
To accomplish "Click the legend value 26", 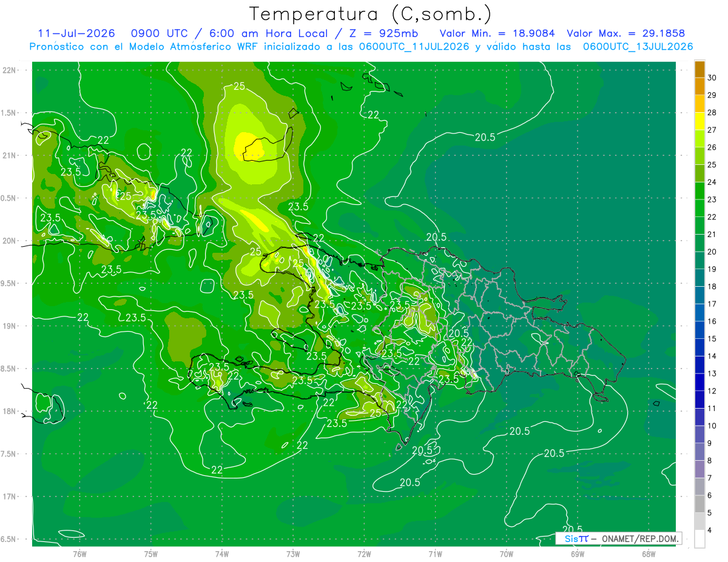I will [712, 147].
